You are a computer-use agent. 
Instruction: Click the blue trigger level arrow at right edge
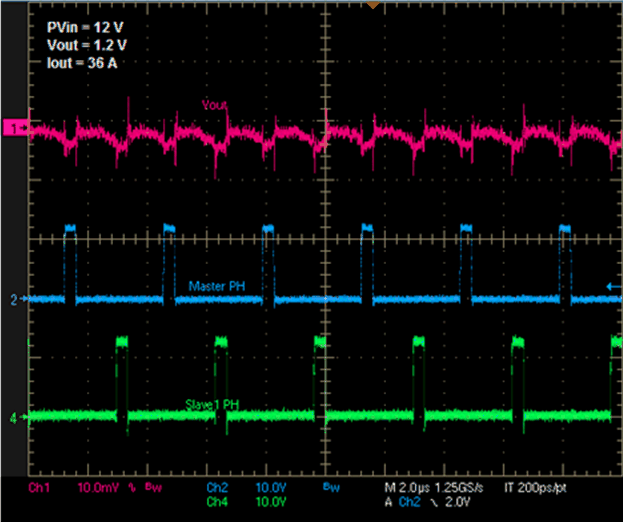pos(613,286)
